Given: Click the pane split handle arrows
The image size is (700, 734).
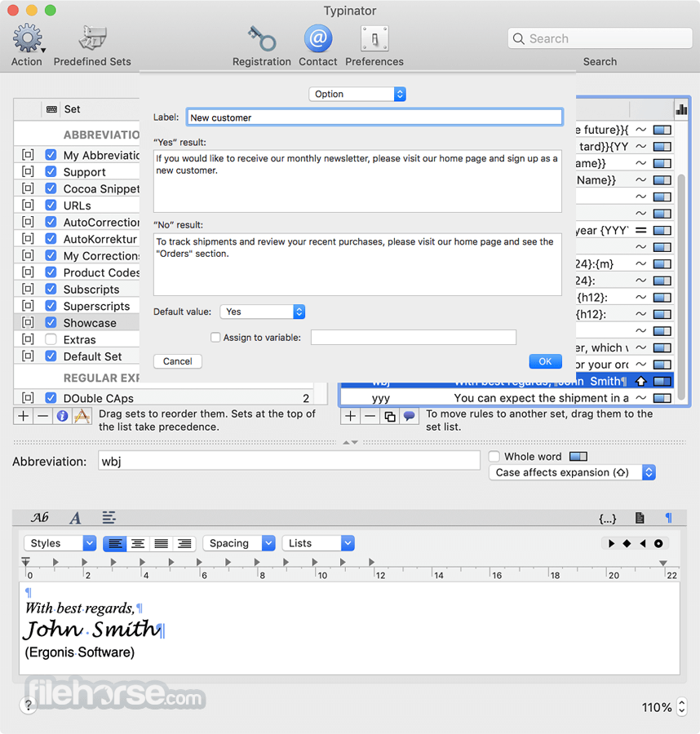Looking at the screenshot, I should (350, 442).
